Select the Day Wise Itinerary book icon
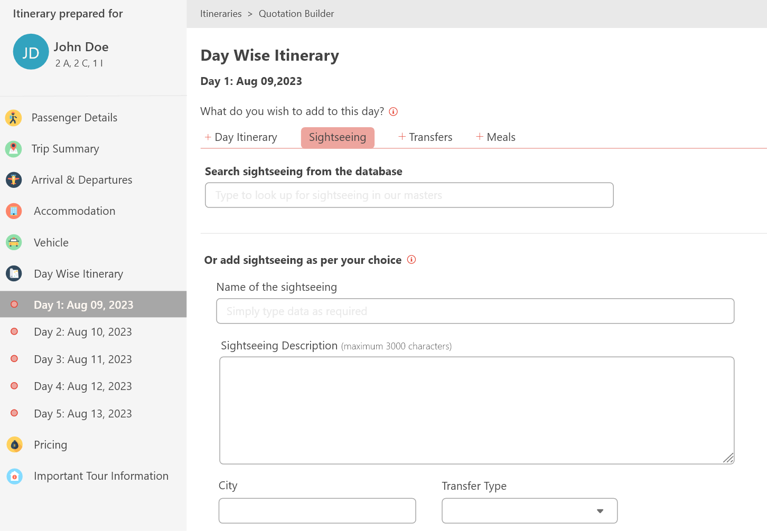The height and width of the screenshot is (532, 767). point(13,273)
